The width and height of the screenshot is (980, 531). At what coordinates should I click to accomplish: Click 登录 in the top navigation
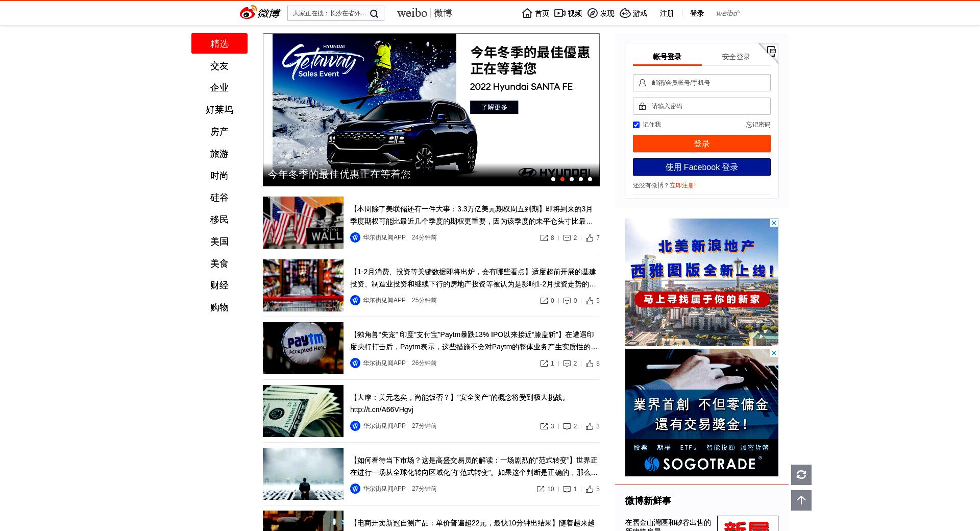pyautogui.click(x=697, y=13)
